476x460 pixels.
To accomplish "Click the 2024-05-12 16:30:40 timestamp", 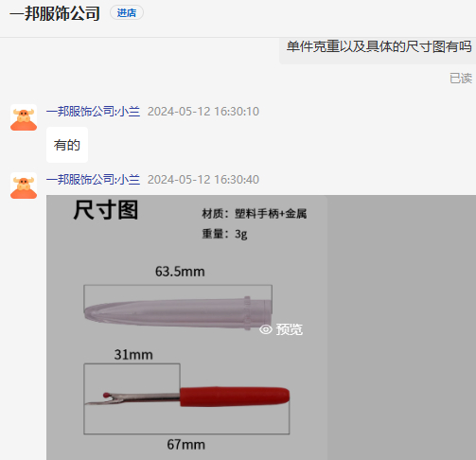I will pyautogui.click(x=203, y=180).
